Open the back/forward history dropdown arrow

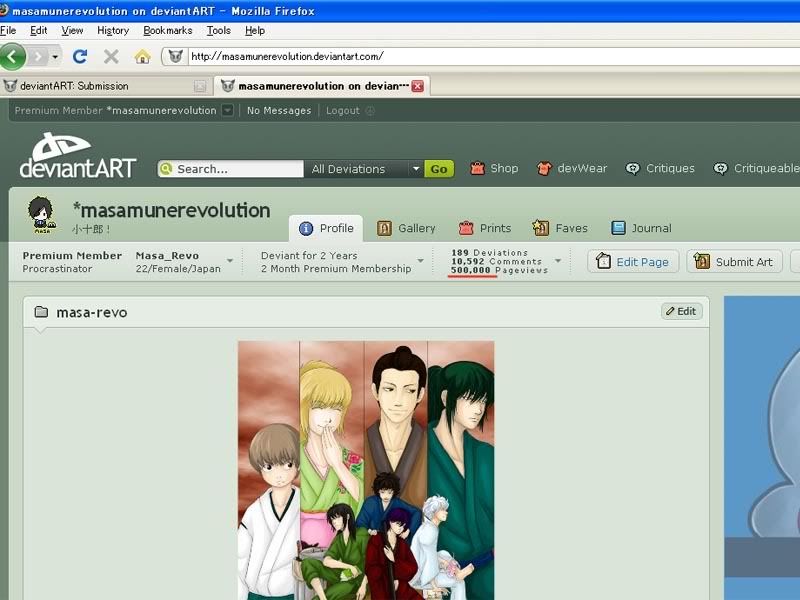pos(55,57)
